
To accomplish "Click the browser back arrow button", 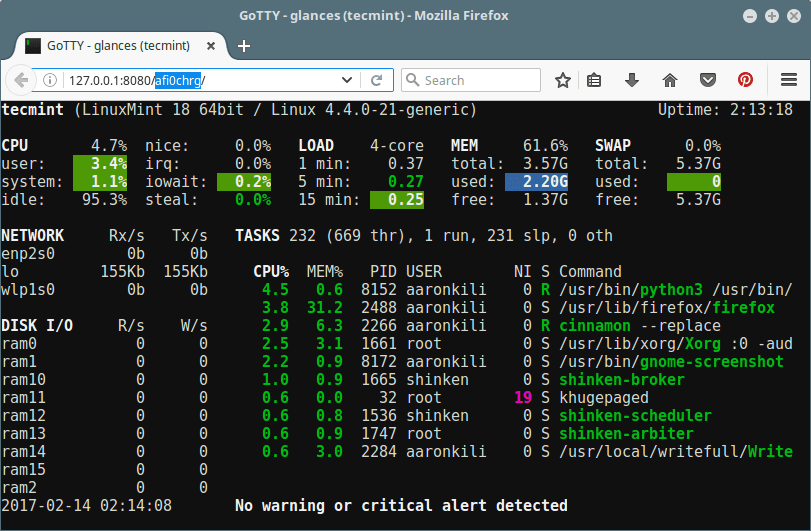I will click(20, 80).
